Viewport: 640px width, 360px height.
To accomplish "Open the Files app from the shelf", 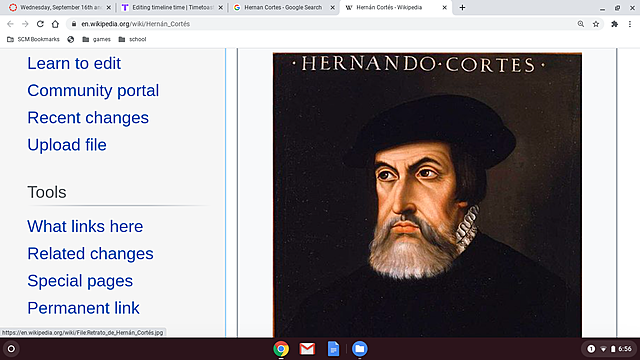I will (x=360, y=349).
